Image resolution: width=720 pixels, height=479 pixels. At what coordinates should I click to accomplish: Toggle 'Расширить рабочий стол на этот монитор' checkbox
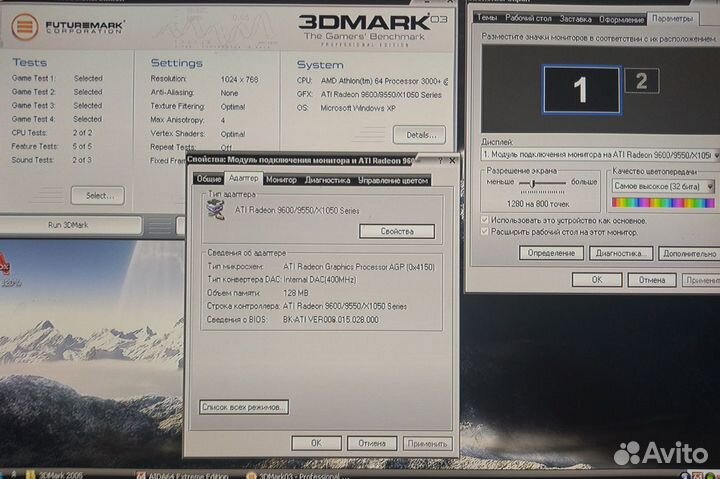tap(485, 231)
